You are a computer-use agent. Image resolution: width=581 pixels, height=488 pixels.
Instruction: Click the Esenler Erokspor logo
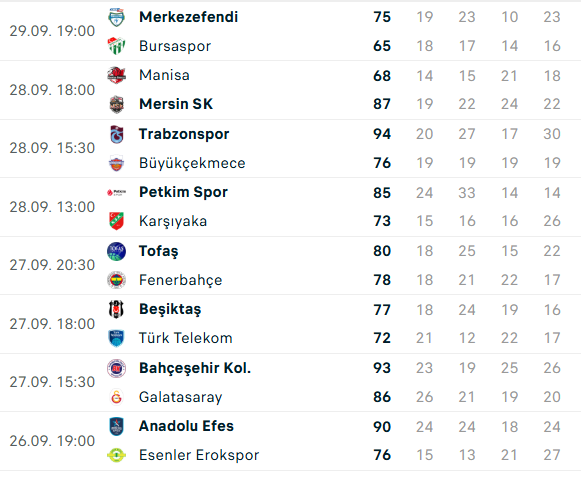[116, 455]
